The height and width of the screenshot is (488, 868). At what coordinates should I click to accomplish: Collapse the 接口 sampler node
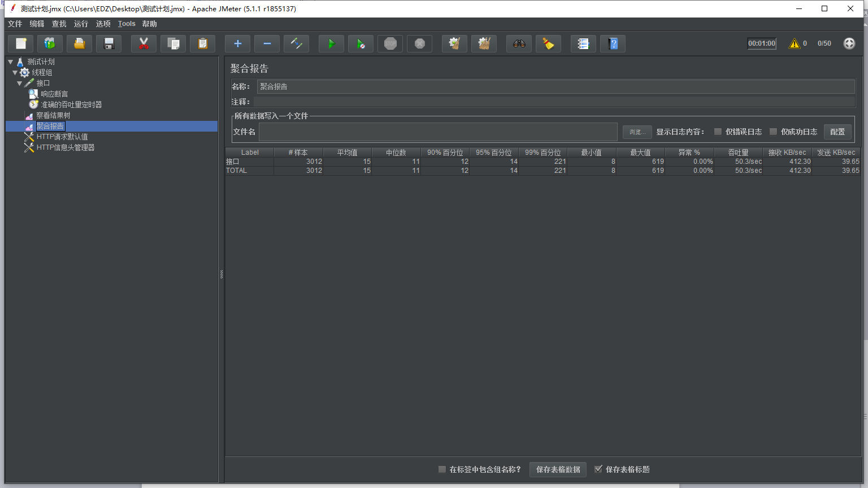point(20,83)
